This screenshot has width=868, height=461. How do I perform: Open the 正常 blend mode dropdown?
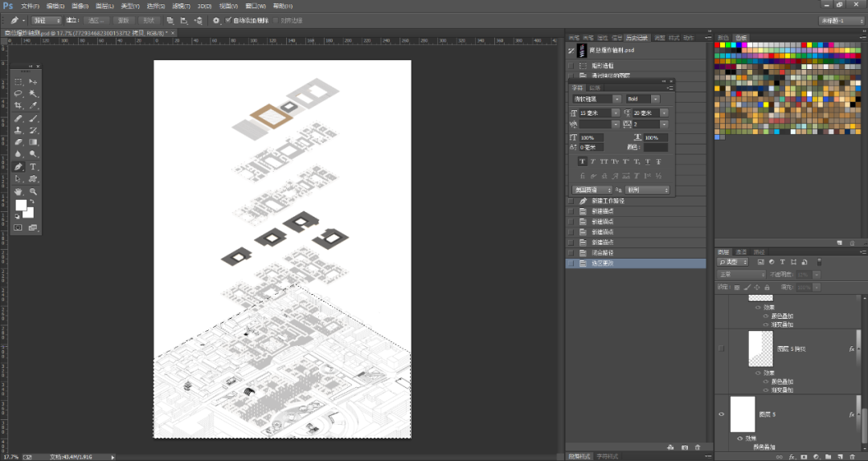click(x=741, y=275)
